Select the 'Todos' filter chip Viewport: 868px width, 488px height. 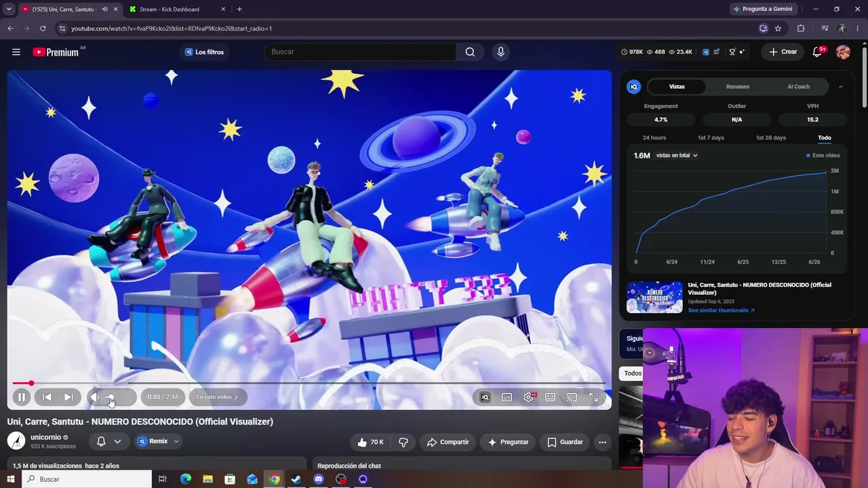632,373
